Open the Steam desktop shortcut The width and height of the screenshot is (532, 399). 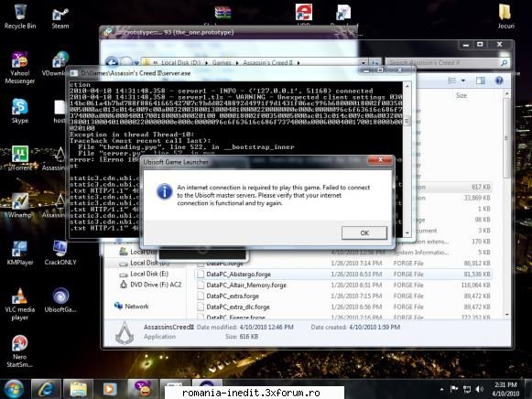pyautogui.click(x=60, y=18)
